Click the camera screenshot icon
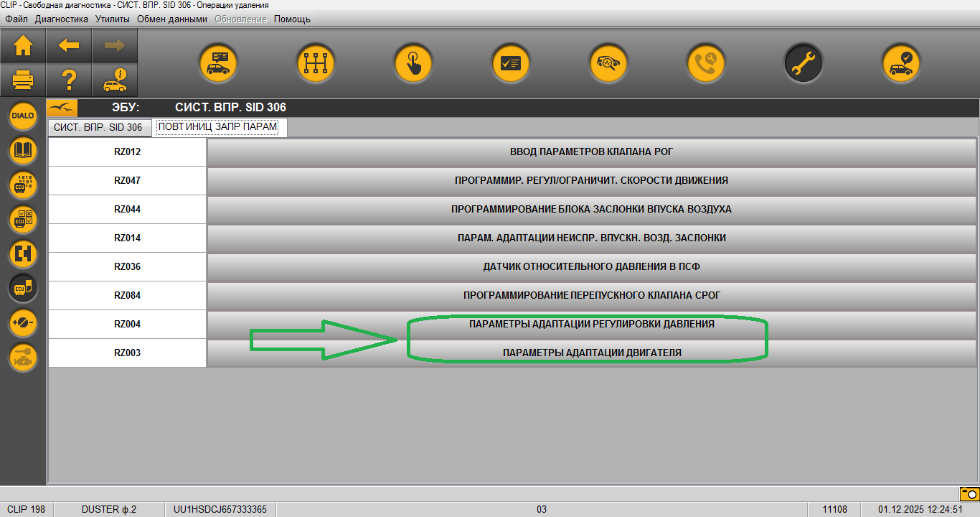 pyautogui.click(x=969, y=494)
